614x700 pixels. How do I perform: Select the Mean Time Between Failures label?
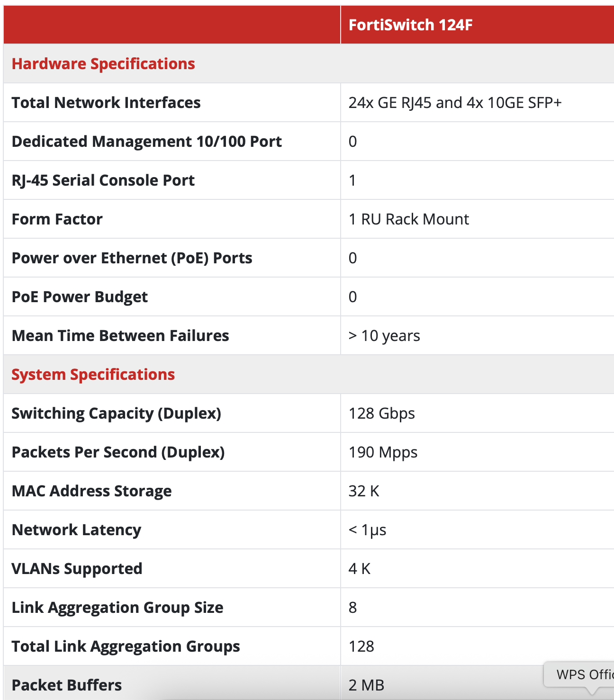pyautogui.click(x=120, y=335)
